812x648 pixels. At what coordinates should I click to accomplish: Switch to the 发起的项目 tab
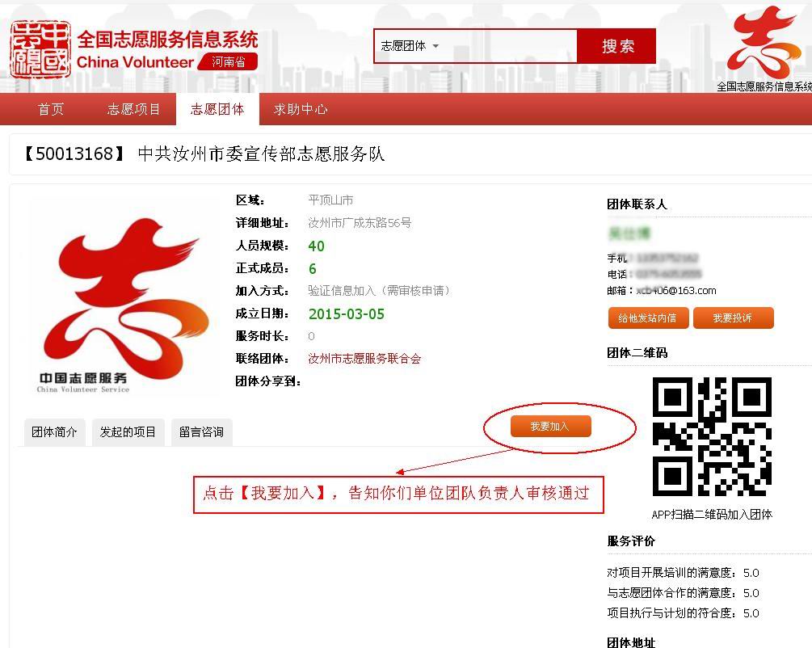[x=128, y=432]
